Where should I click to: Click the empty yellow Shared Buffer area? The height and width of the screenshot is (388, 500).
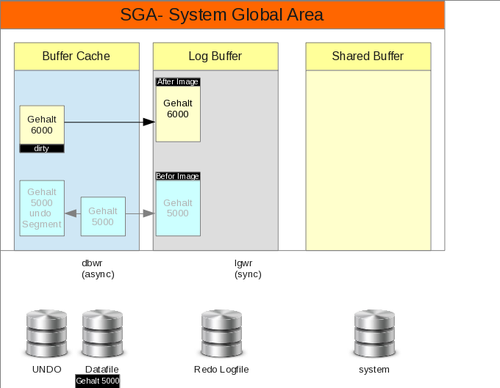coord(368,160)
